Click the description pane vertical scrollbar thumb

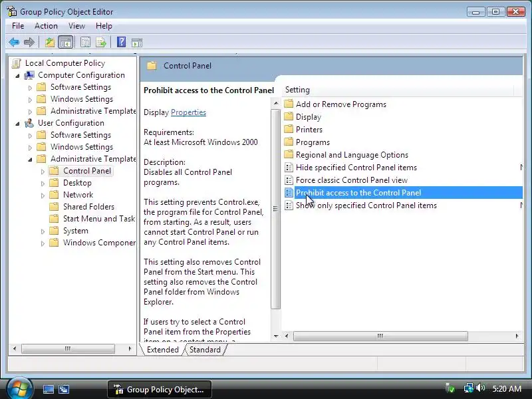(275, 209)
